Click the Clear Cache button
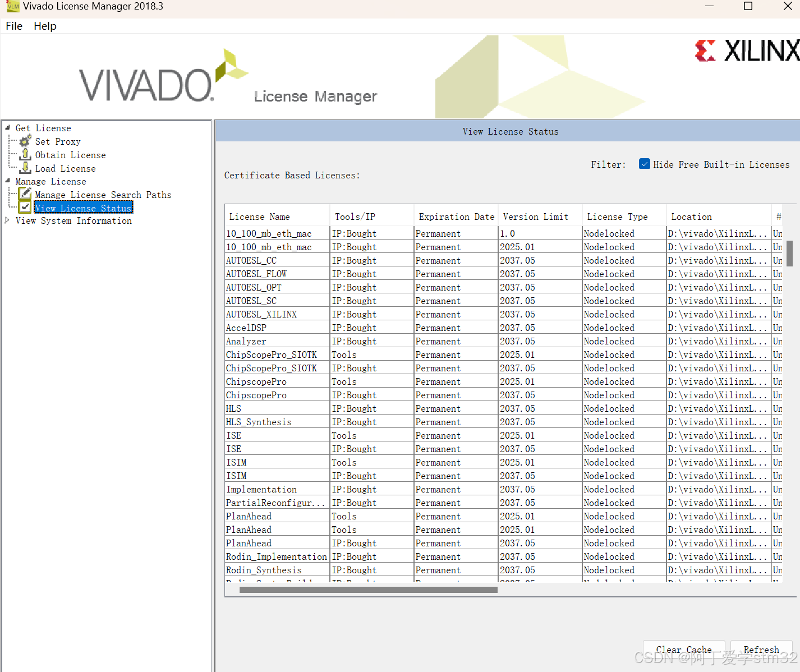800x672 pixels. pyautogui.click(x=684, y=650)
